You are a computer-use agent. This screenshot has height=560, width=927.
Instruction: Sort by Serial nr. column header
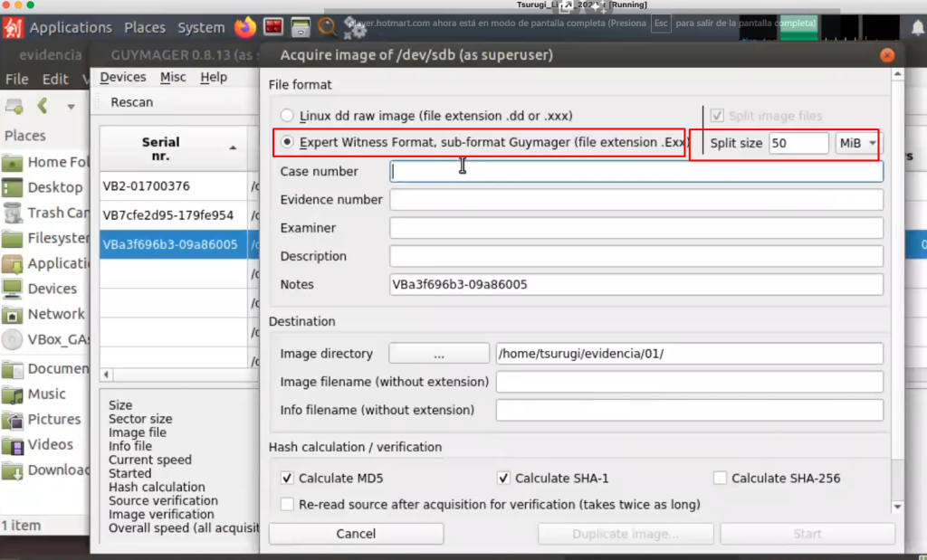click(x=173, y=149)
